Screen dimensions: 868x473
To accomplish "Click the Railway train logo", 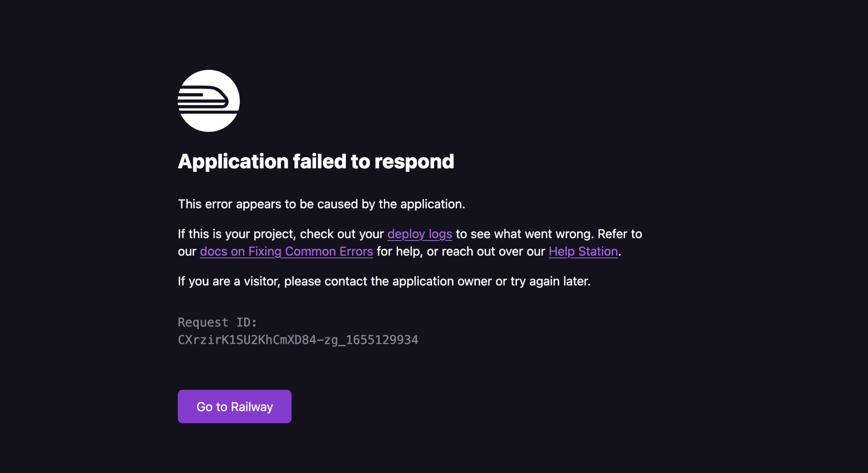I will (x=209, y=101).
